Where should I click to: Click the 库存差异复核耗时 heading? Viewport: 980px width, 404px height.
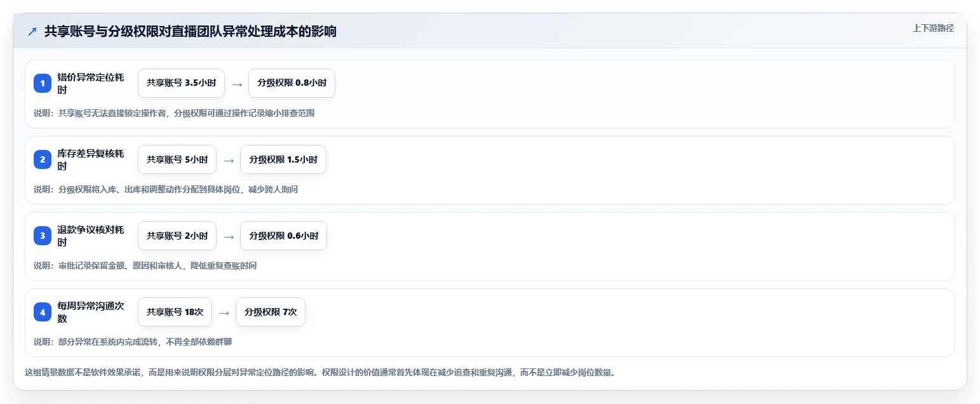90,159
